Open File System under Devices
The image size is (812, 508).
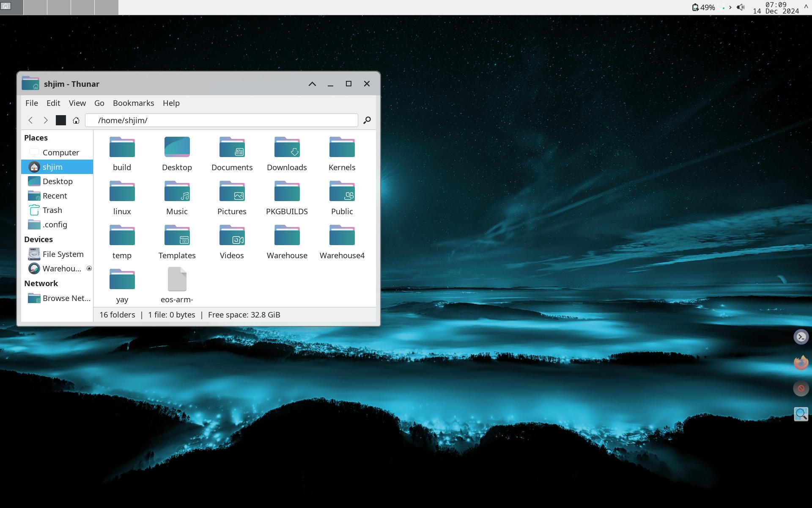pyautogui.click(x=57, y=254)
